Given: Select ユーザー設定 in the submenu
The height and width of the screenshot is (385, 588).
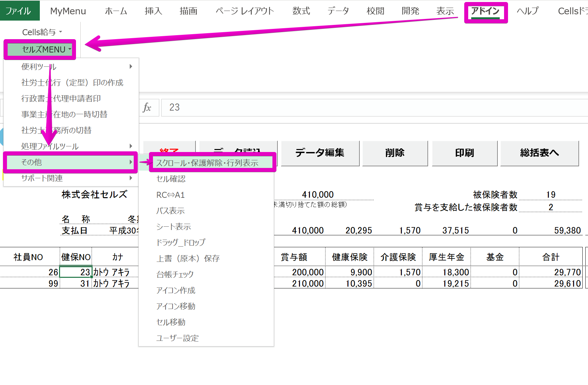Looking at the screenshot, I should (178, 338).
